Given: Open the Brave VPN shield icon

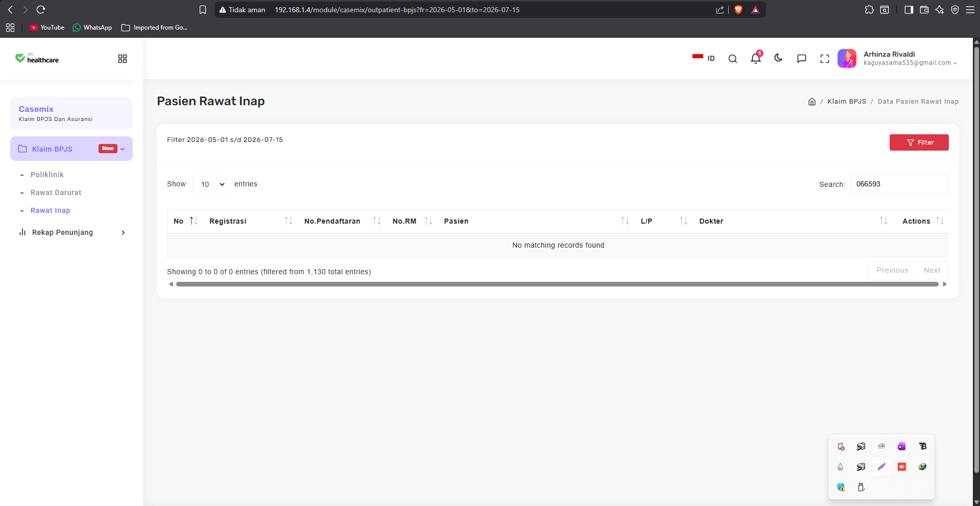Looking at the screenshot, I should (x=955, y=10).
